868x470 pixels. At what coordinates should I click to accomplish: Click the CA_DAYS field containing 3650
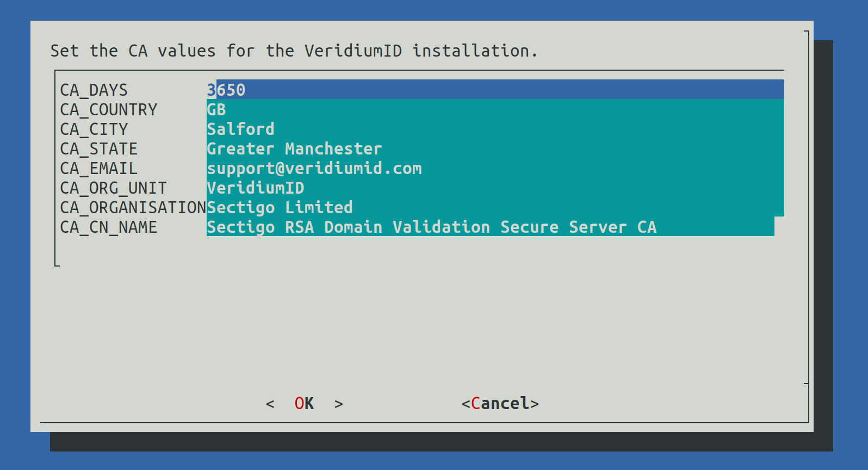(495, 90)
